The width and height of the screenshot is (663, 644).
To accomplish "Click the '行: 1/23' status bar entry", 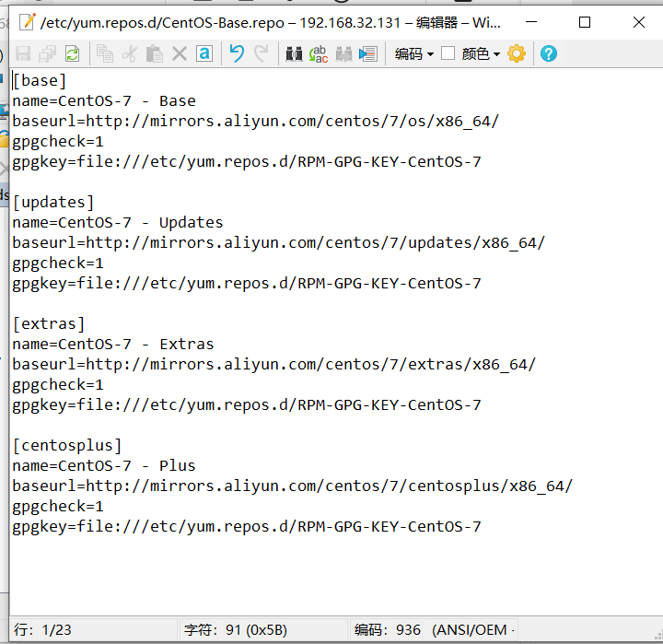I will (x=42, y=629).
